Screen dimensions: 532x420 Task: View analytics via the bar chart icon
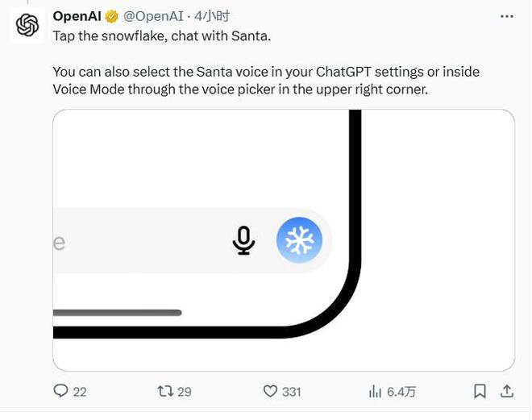coord(375,391)
